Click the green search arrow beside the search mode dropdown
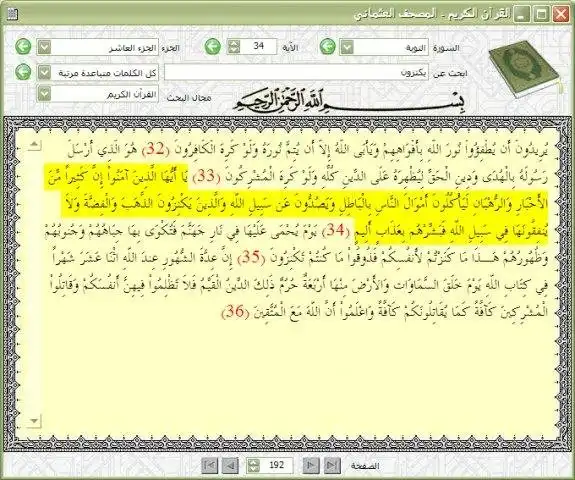575x480 pixels. [x=23, y=72]
